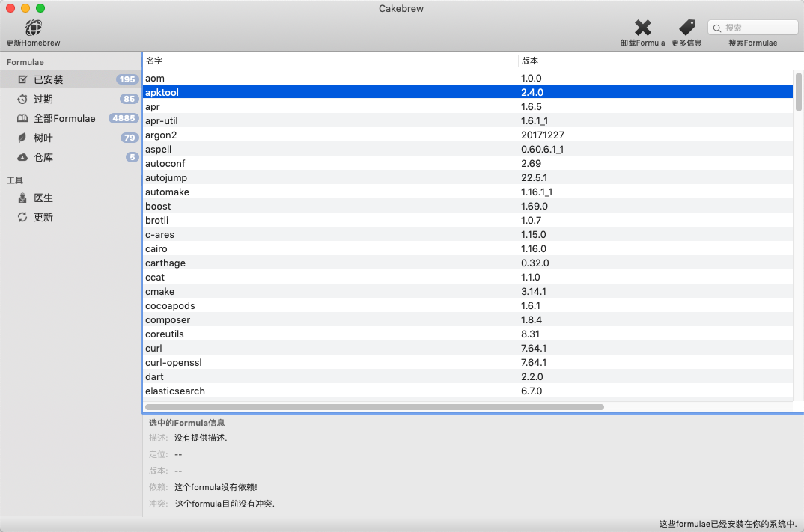Click version 20171227 of argon2
The image size is (804, 532).
(x=543, y=135)
